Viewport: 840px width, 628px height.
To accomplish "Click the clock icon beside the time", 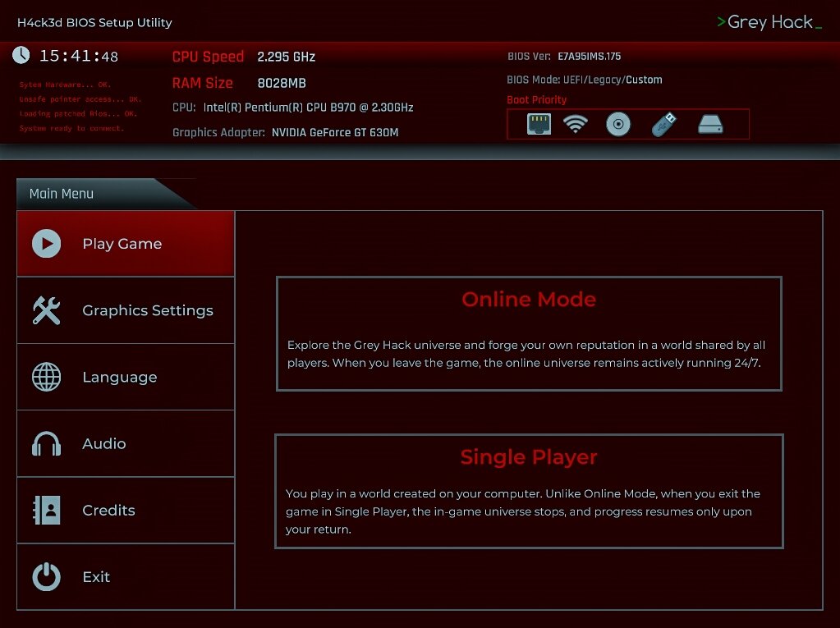I will tap(21, 55).
